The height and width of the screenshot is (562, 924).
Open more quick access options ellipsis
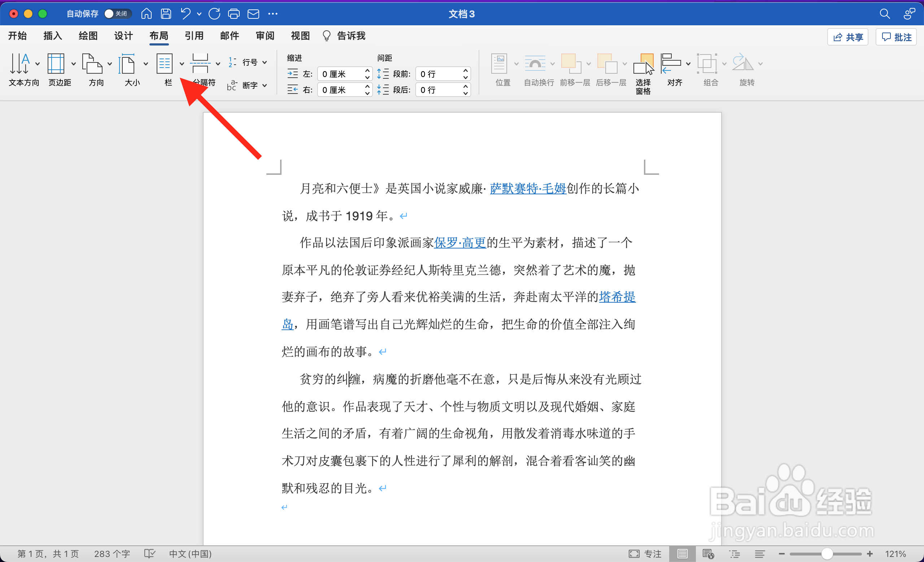click(x=273, y=14)
